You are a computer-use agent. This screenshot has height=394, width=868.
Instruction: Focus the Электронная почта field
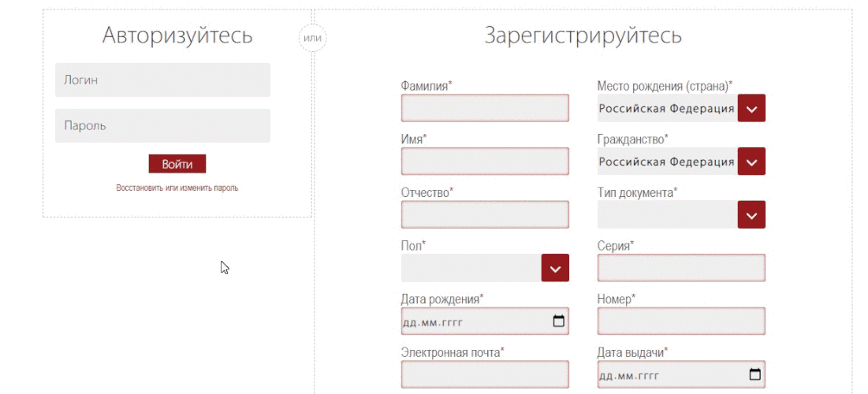(485, 374)
